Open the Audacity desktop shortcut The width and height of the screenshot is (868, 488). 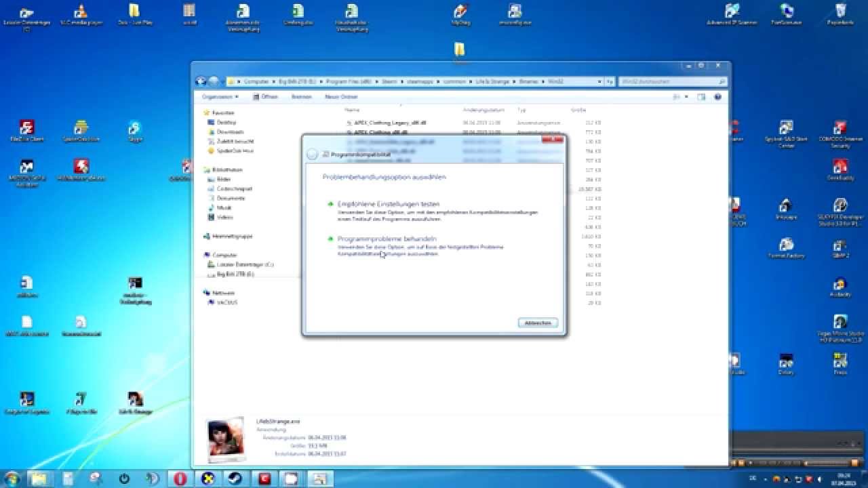click(840, 287)
